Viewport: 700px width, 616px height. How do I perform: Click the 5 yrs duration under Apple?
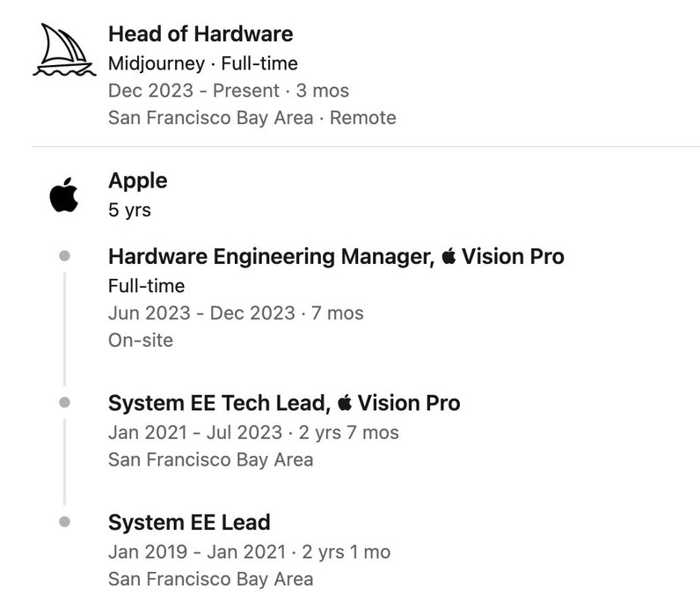[x=129, y=210]
